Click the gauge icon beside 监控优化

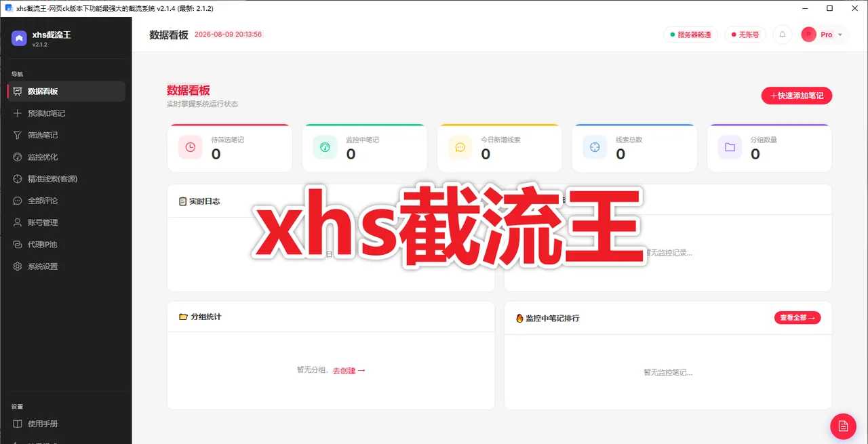[x=18, y=157]
